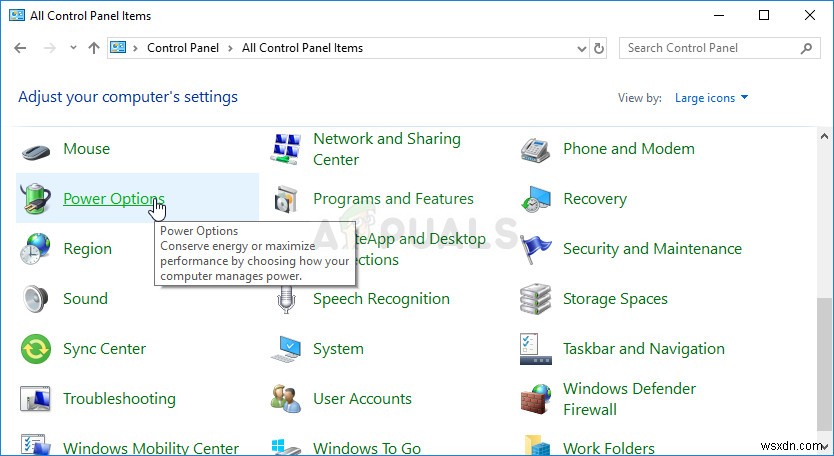The height and width of the screenshot is (456, 834).
Task: Open the Windows Defender Firewall icon
Action: (x=536, y=399)
